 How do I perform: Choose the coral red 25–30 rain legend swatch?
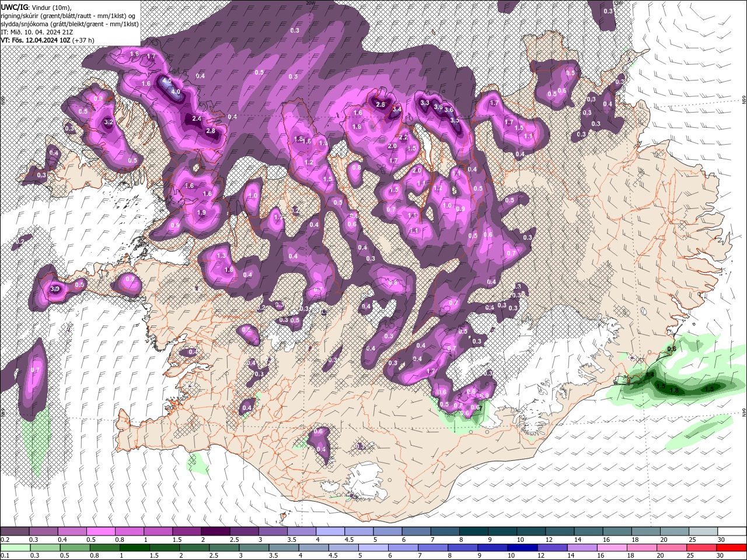[x=701, y=548]
